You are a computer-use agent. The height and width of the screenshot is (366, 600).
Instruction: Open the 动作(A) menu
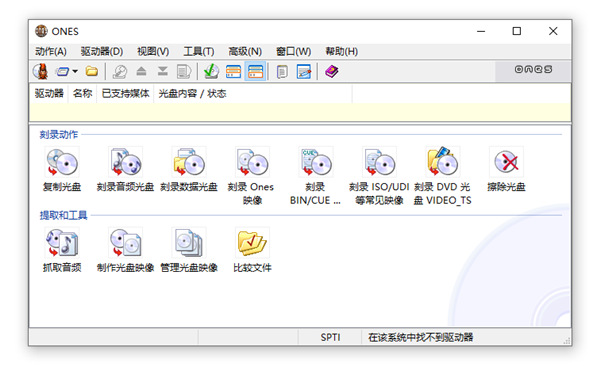click(51, 51)
